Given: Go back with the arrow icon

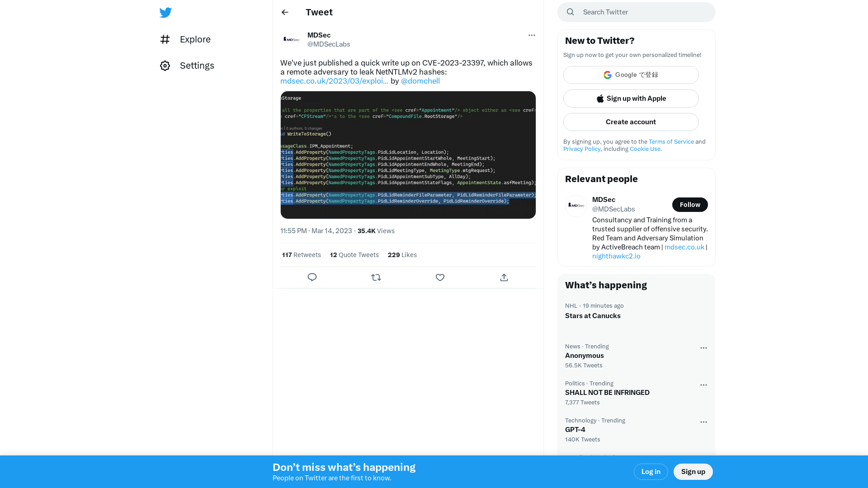Looking at the screenshot, I should tap(285, 12).
